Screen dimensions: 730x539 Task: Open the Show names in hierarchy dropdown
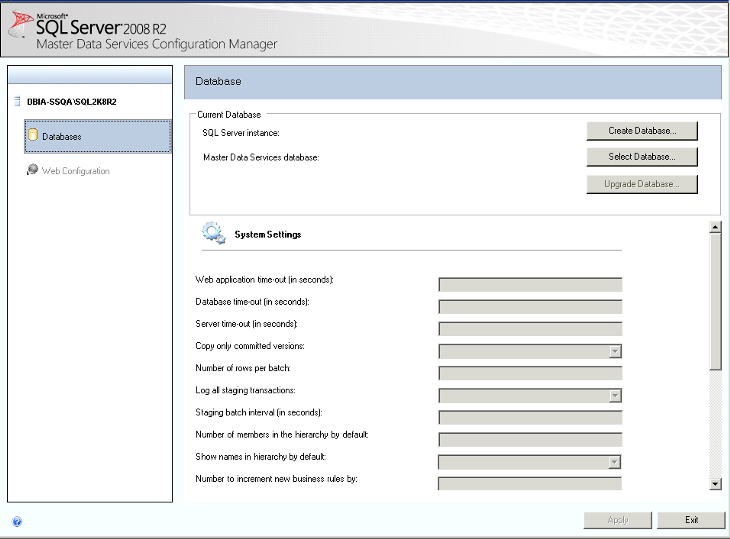[615, 462]
